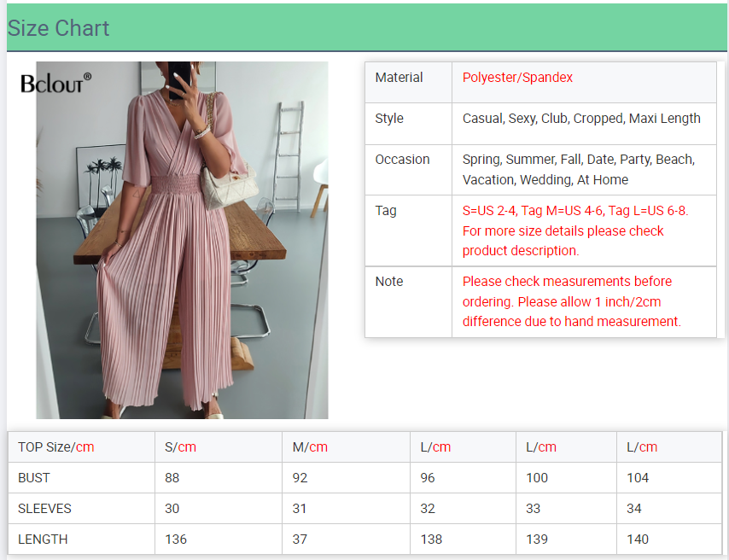Select the Tag row label

[386, 211]
